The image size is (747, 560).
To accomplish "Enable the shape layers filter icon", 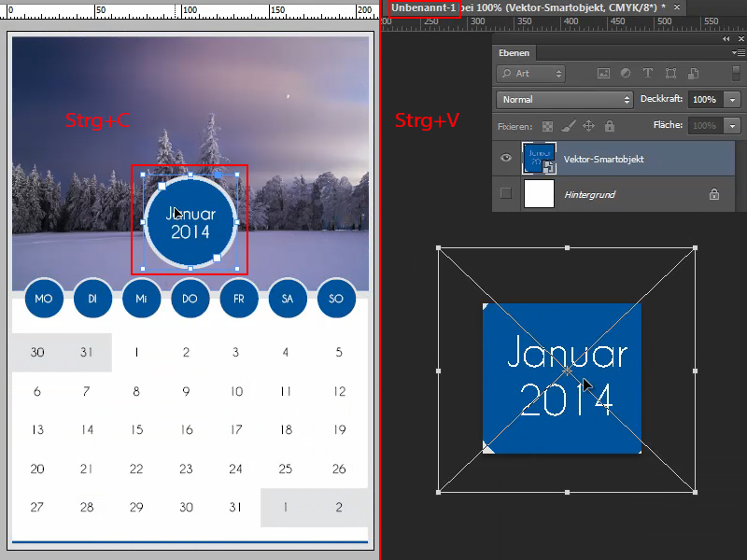I will tap(670, 74).
